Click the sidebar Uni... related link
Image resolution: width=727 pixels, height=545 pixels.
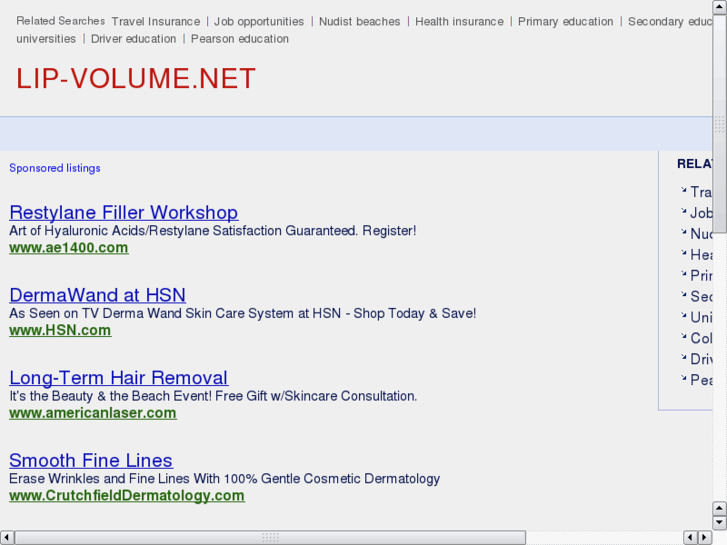click(701, 317)
